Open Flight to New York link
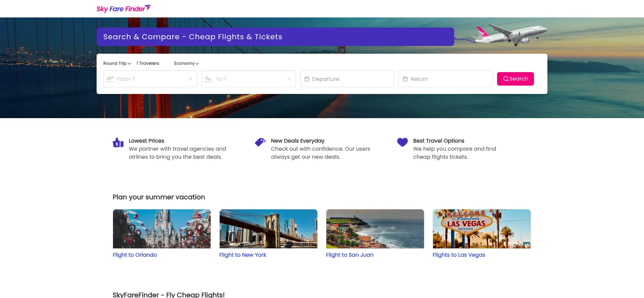 (x=243, y=255)
